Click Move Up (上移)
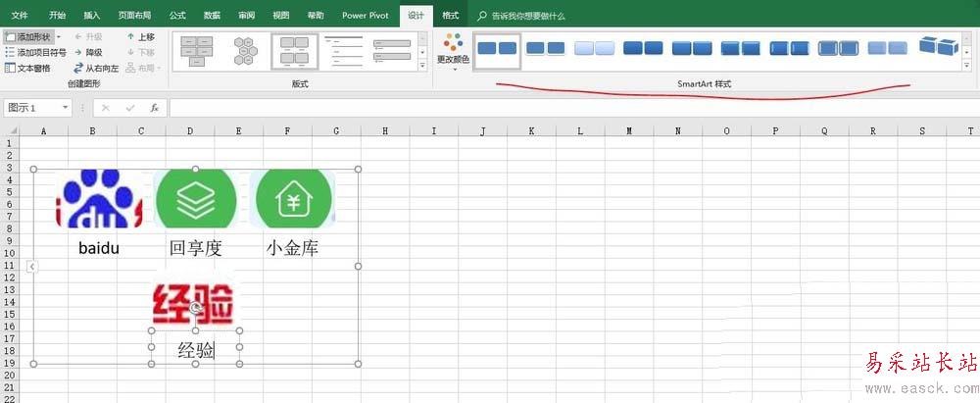This screenshot has width=980, height=403. coord(140,37)
